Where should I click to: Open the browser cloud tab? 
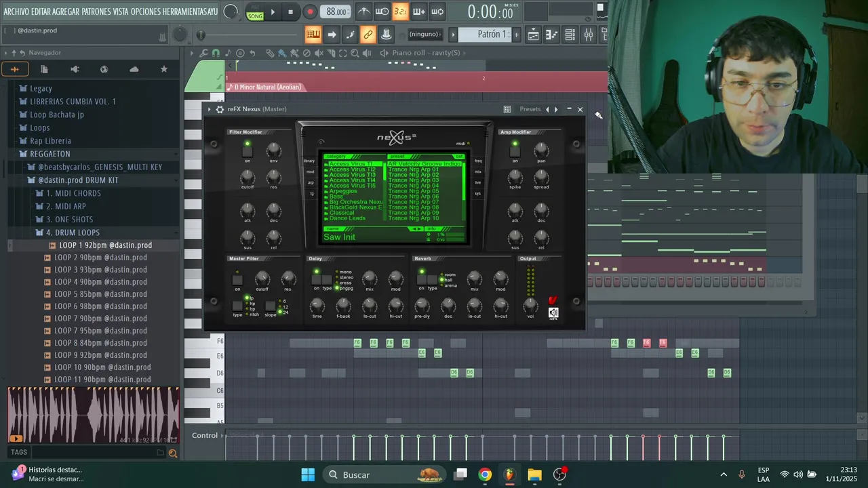pyautogui.click(x=134, y=69)
